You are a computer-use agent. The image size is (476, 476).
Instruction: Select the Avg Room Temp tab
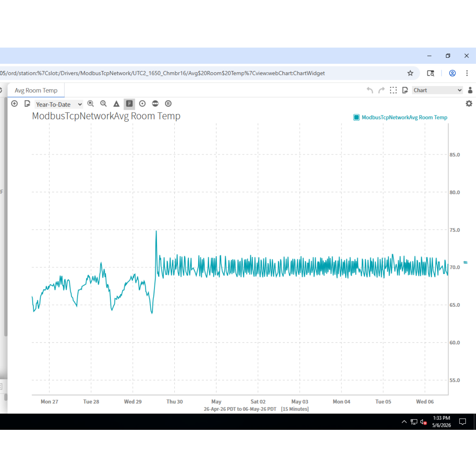36,90
